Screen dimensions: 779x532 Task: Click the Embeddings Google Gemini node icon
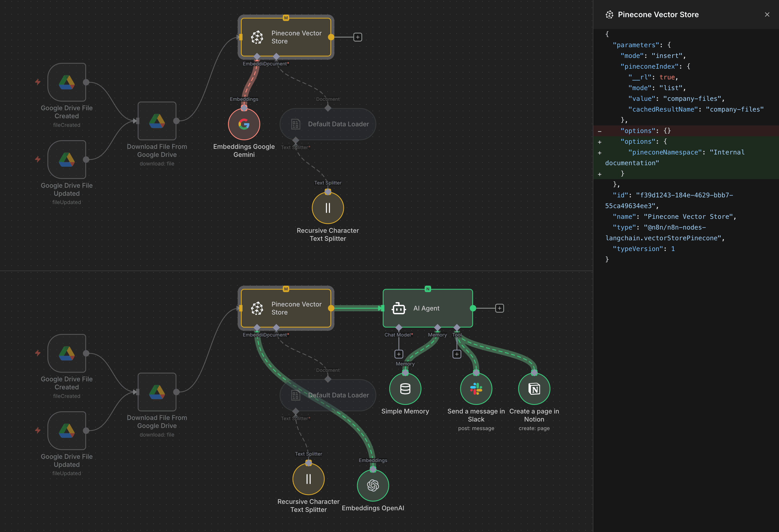pos(244,124)
